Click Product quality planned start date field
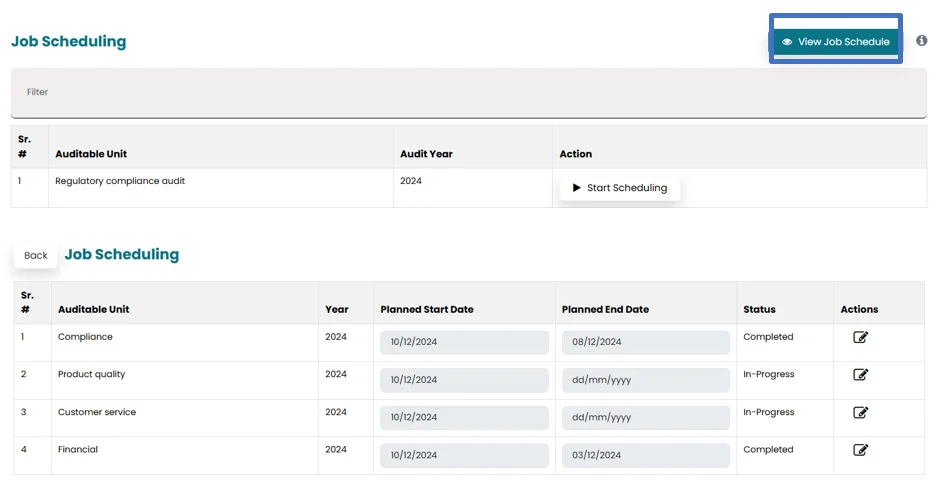This screenshot has width=941, height=492. pyautogui.click(x=464, y=380)
